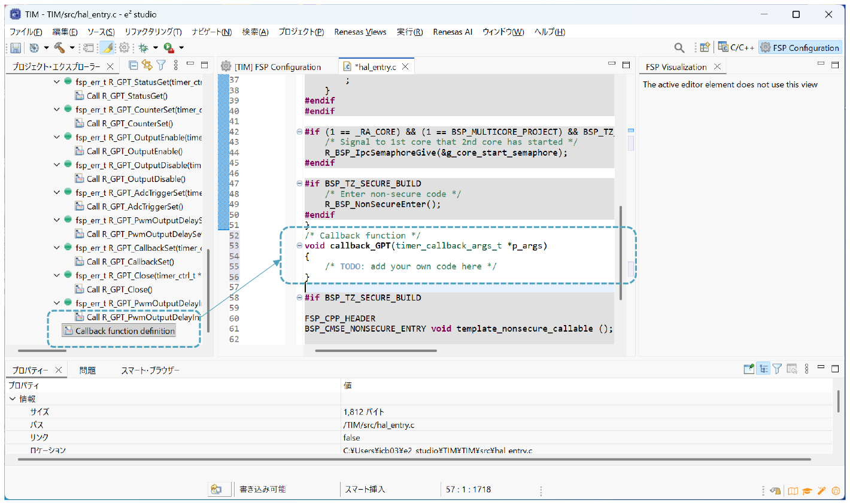This screenshot has height=504, width=850.
Task: Click the Save icon in the toolbar
Action: (x=16, y=48)
